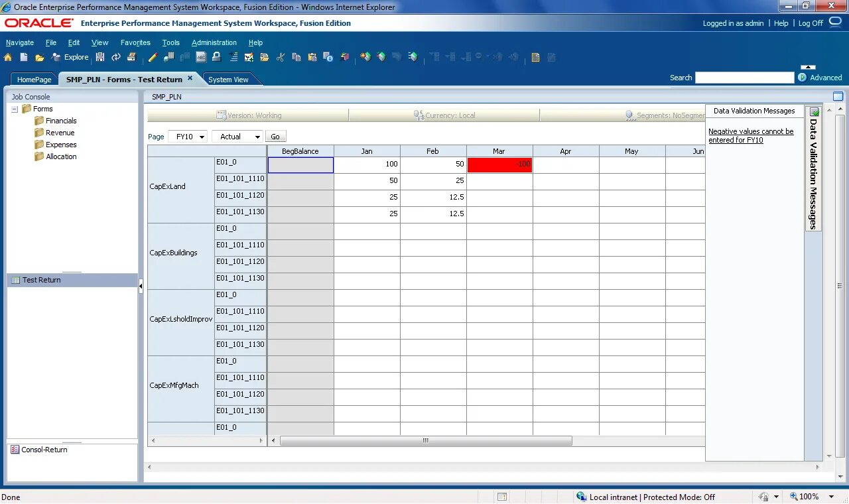
Task: Click the Version: Working point-of-view button
Action: (248, 115)
